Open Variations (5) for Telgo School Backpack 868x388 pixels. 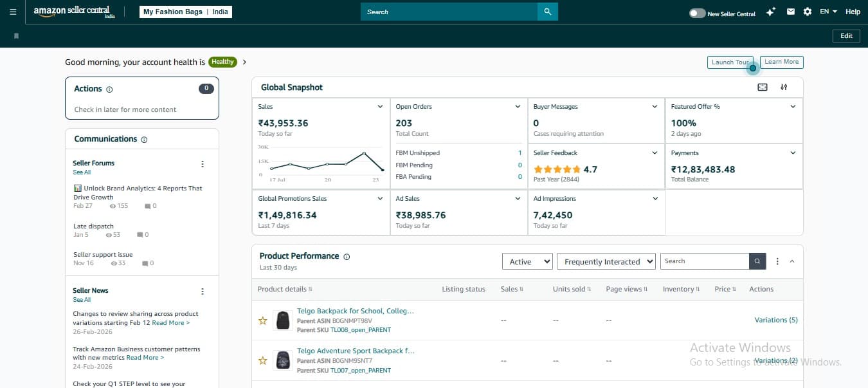[x=776, y=320]
